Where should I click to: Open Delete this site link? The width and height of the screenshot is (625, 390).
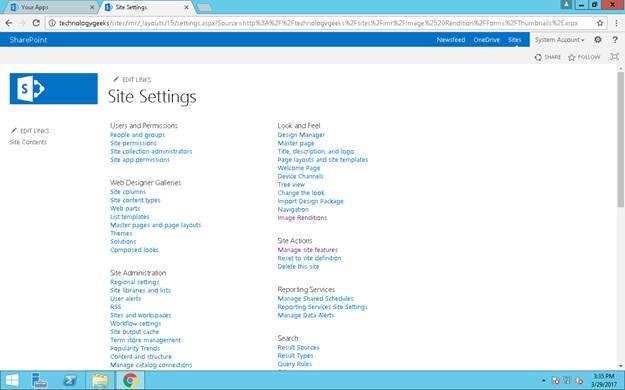point(298,266)
